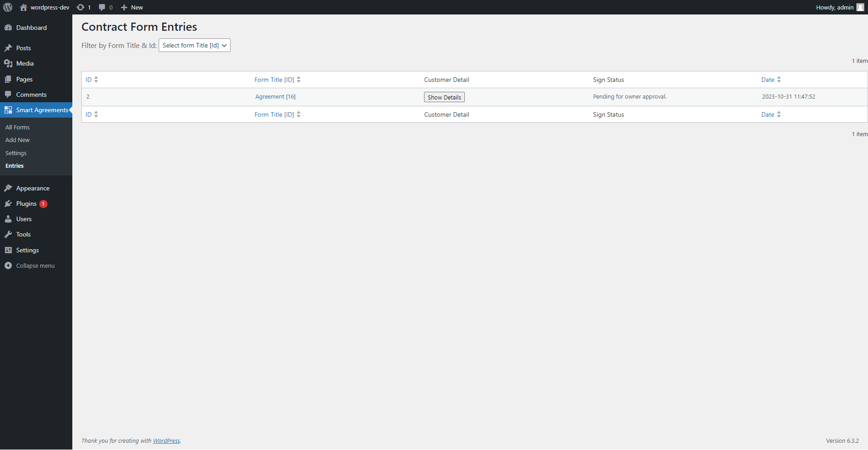Image resolution: width=868 pixels, height=450 pixels.
Task: Click top Customer Detail header
Action: tap(446, 80)
